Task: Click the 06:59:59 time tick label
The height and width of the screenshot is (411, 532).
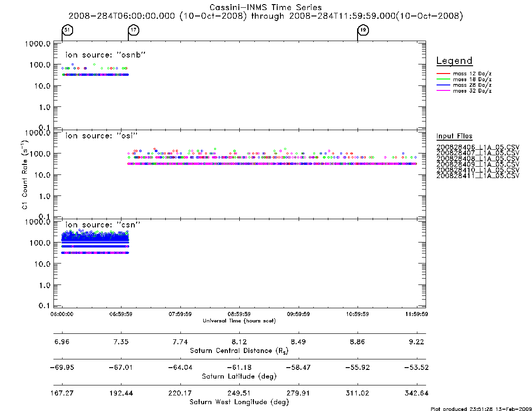Action: click(x=121, y=314)
